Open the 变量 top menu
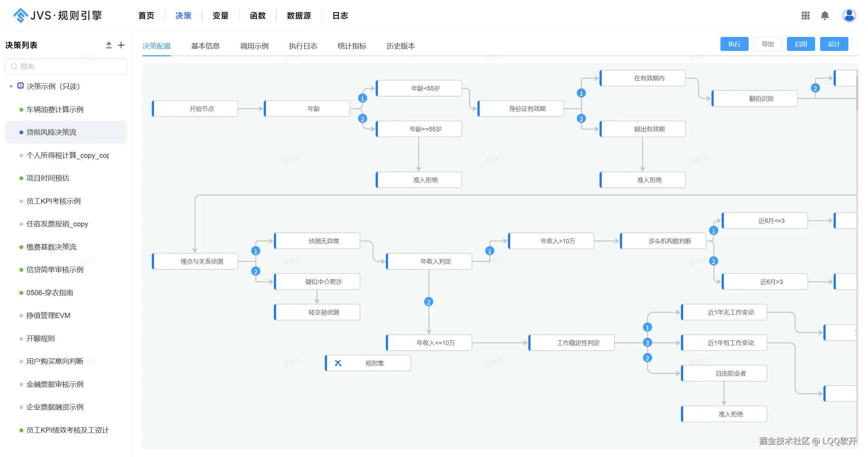 pyautogui.click(x=220, y=16)
